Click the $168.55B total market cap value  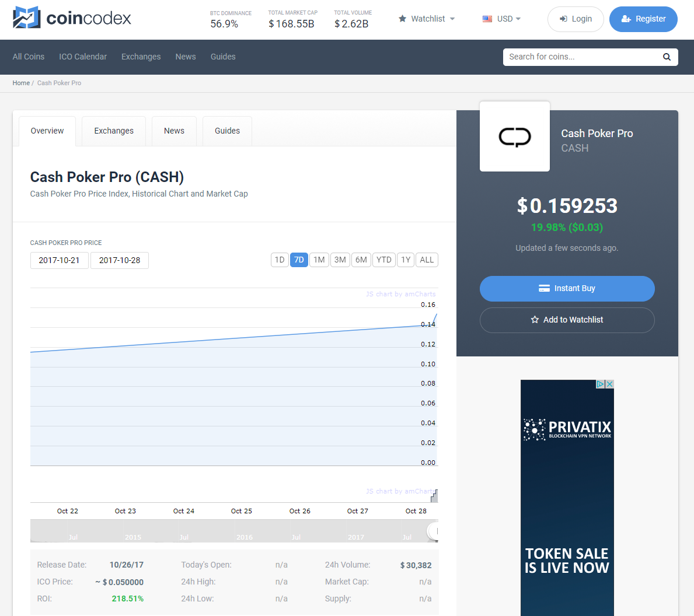pos(291,24)
